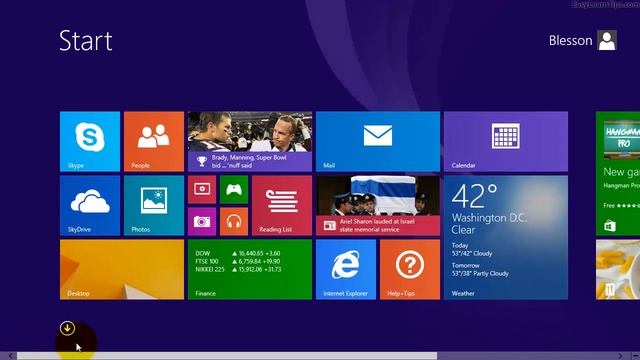
Task: Launch Internet Explorer tile
Action: [346, 269]
